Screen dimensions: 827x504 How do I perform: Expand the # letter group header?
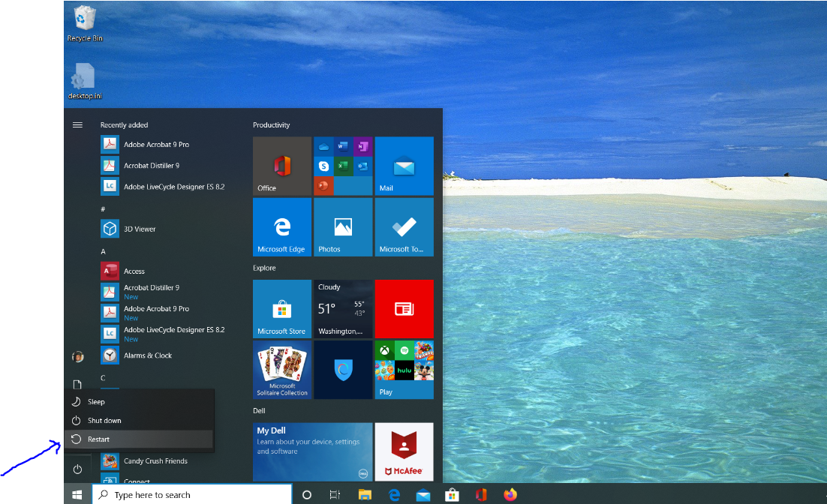103,209
